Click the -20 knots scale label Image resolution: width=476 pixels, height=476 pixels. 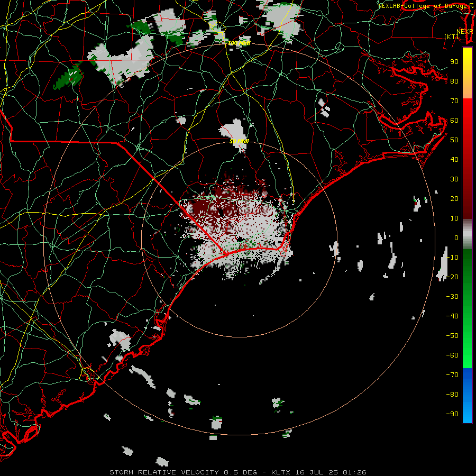[452, 277]
